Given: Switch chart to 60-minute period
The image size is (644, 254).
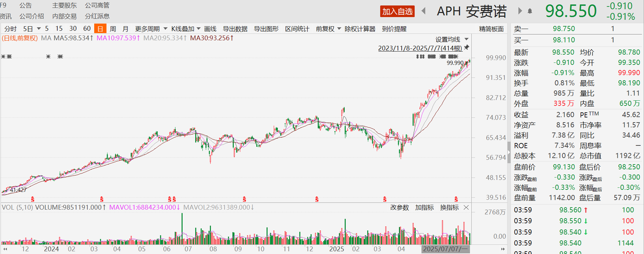Looking at the screenshot, I should coord(87,29).
